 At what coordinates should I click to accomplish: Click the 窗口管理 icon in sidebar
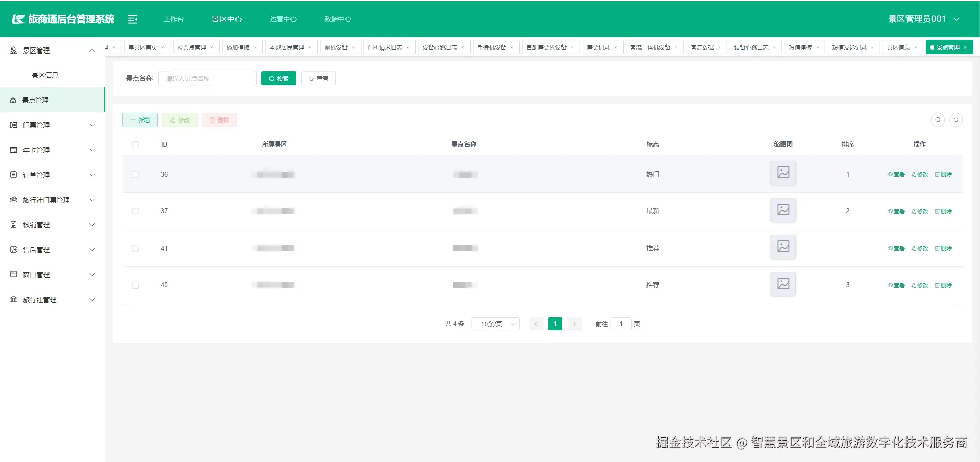click(x=14, y=275)
